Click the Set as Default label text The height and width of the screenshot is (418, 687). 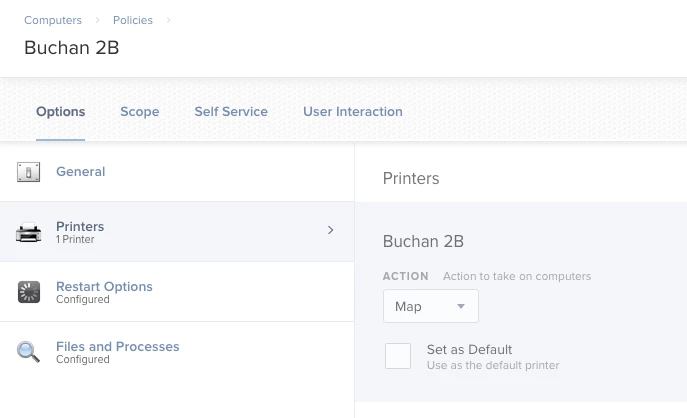tap(469, 350)
